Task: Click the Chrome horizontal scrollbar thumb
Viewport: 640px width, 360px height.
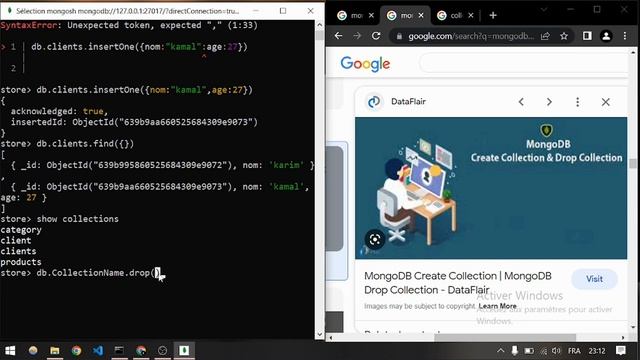Action: pos(505,338)
